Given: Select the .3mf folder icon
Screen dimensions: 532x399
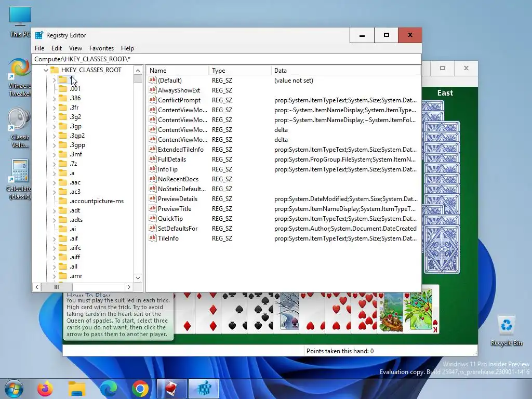Looking at the screenshot, I should (x=63, y=154).
